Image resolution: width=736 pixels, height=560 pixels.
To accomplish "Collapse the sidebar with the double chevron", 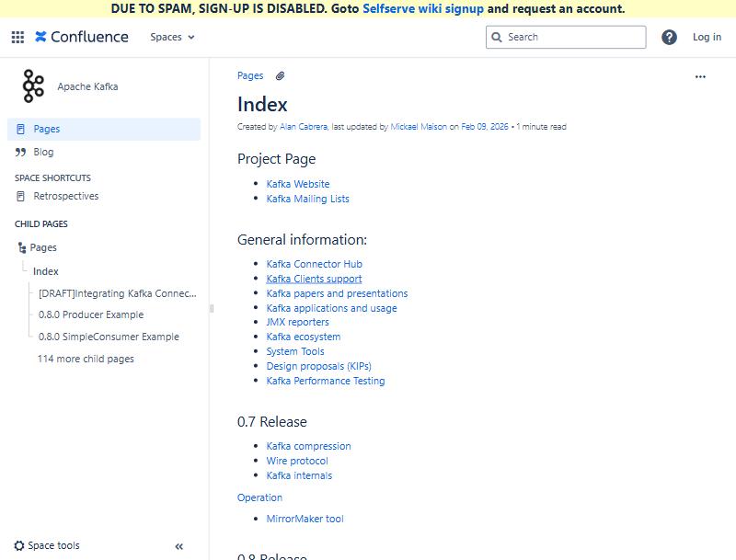I will 178,546.
